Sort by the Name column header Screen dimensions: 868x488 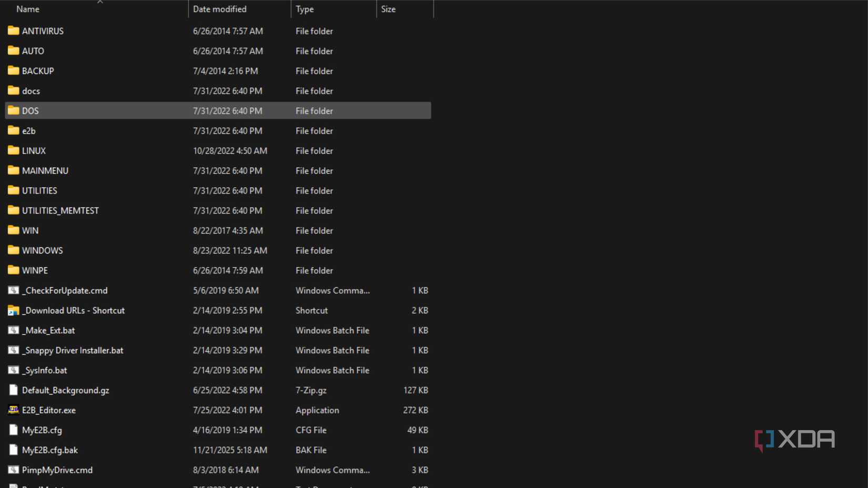point(28,9)
